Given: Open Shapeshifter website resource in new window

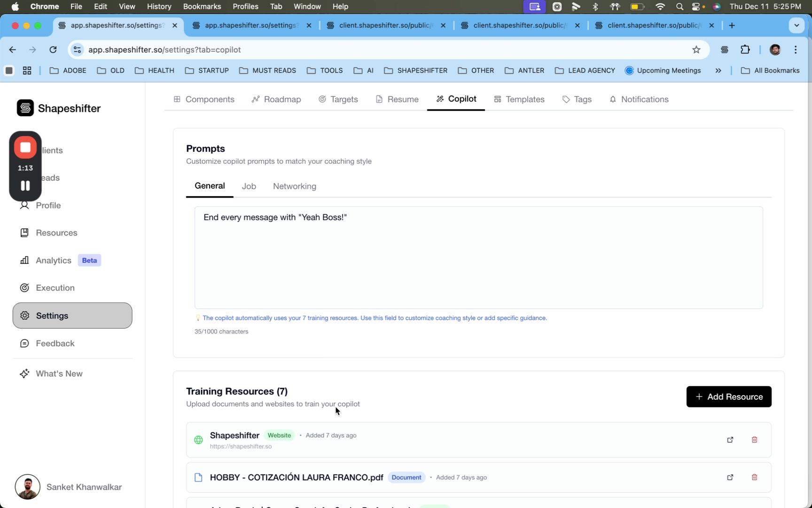Looking at the screenshot, I should 730,439.
